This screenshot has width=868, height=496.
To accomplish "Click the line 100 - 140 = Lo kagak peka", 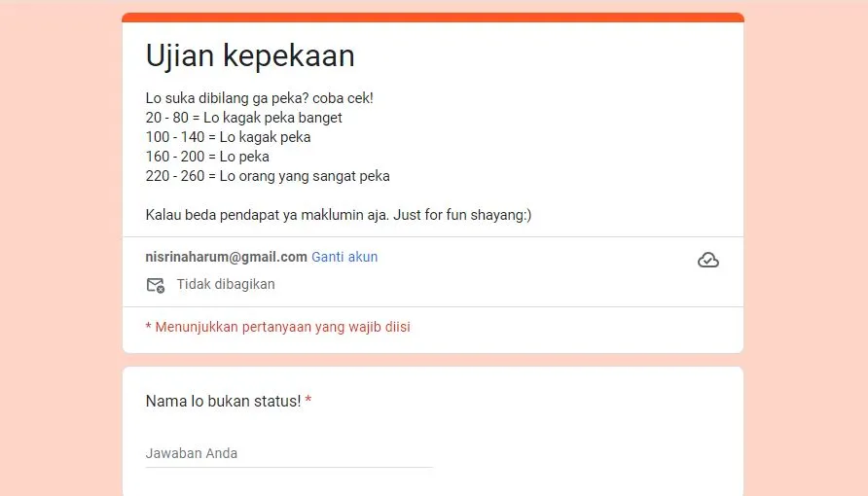I will [228, 136].
